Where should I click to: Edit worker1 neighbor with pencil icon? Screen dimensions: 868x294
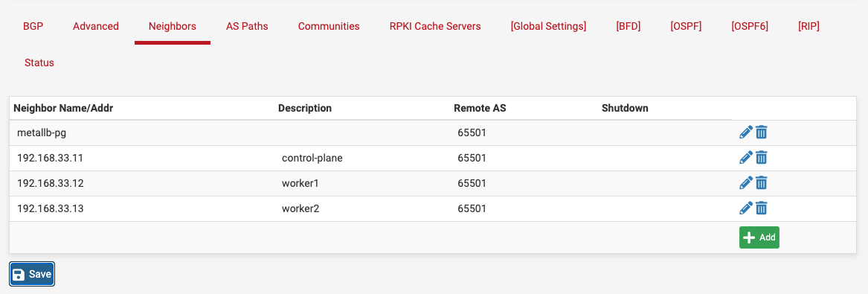pyautogui.click(x=746, y=182)
